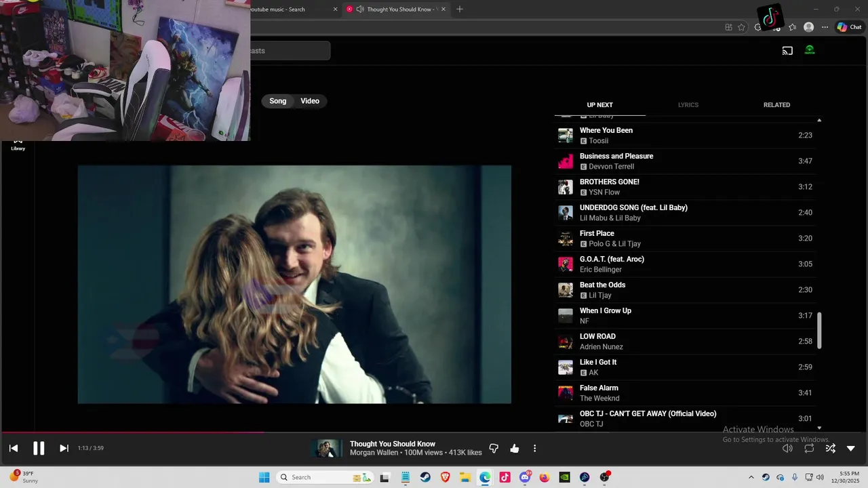This screenshot has width=868, height=488.
Task: Play G.O.A.T. by Eric Bellinger
Action: tap(685, 264)
